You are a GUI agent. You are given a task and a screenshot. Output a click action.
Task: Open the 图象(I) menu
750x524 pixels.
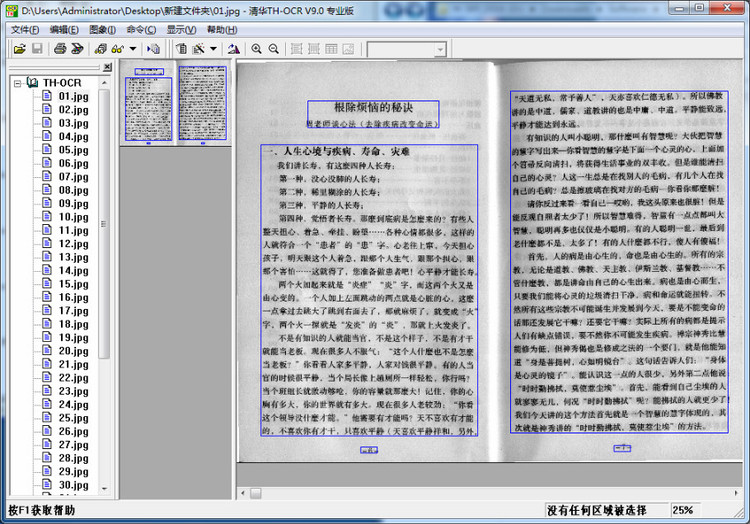(x=102, y=30)
